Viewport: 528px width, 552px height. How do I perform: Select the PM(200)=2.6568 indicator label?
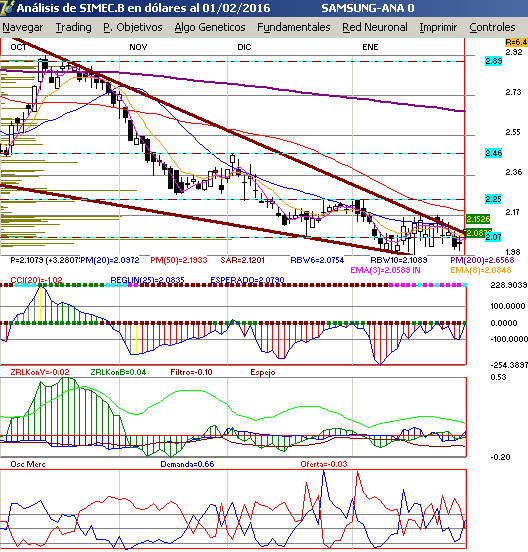(x=482, y=260)
